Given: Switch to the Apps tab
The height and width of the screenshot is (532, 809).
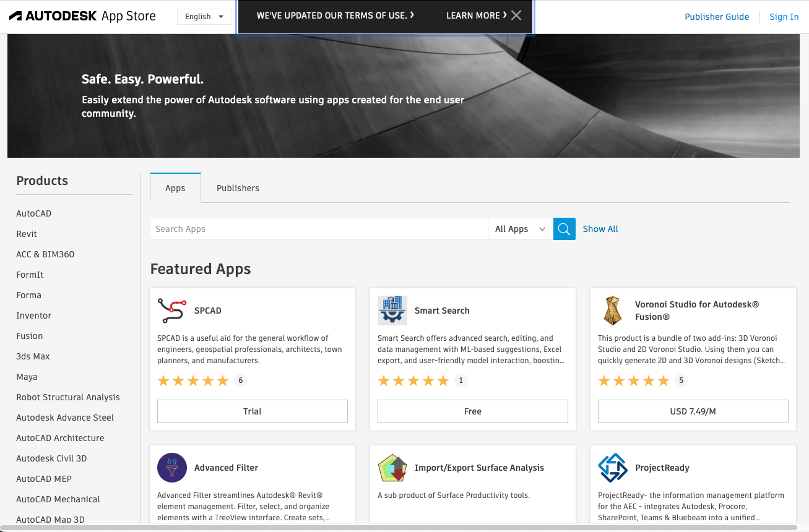Looking at the screenshot, I should point(175,188).
